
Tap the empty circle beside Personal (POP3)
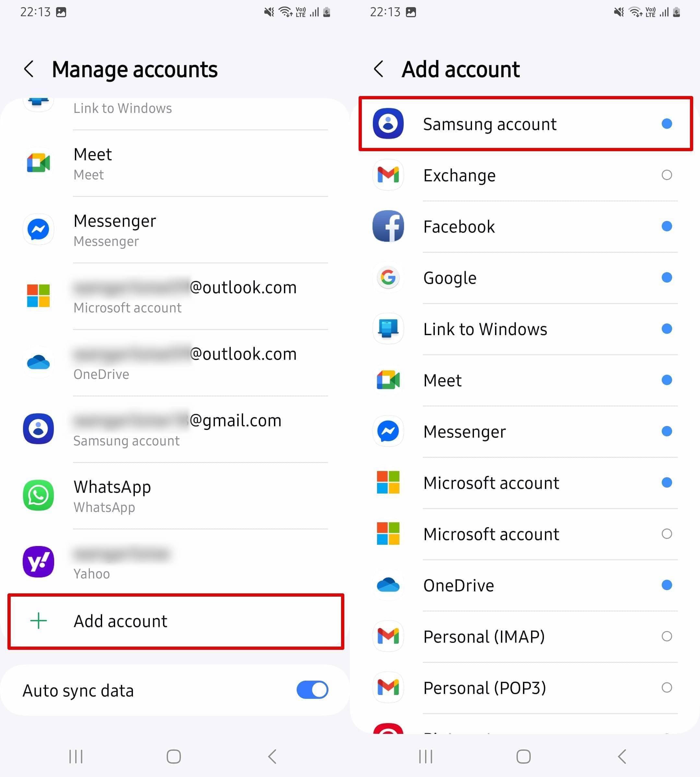click(x=667, y=687)
